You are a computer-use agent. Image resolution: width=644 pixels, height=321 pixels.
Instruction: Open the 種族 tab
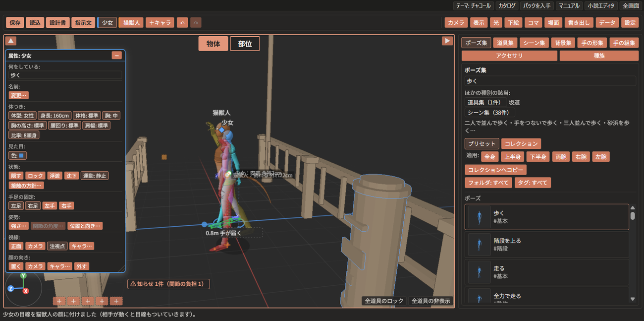pyautogui.click(x=599, y=56)
